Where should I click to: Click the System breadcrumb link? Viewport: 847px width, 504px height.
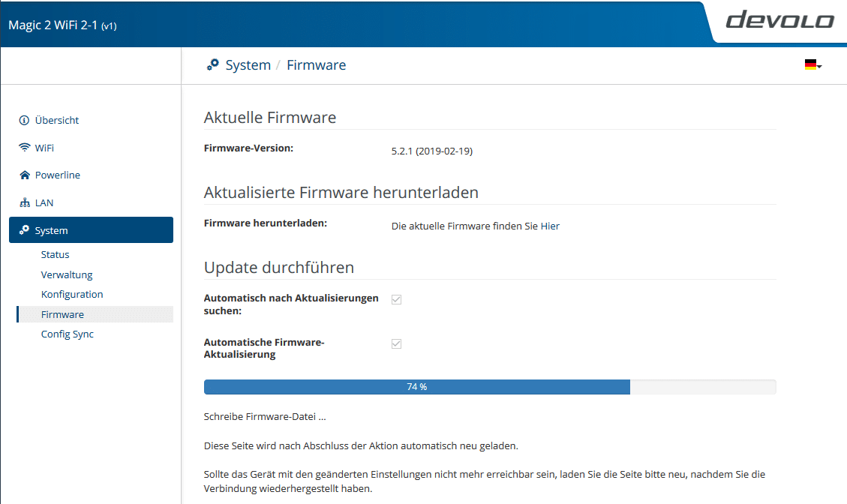coord(248,65)
